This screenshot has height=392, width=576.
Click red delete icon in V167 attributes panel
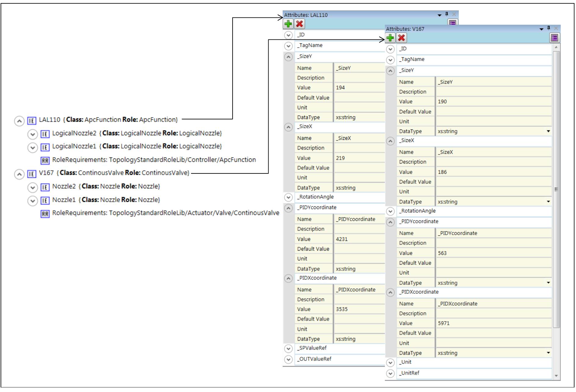pos(401,38)
